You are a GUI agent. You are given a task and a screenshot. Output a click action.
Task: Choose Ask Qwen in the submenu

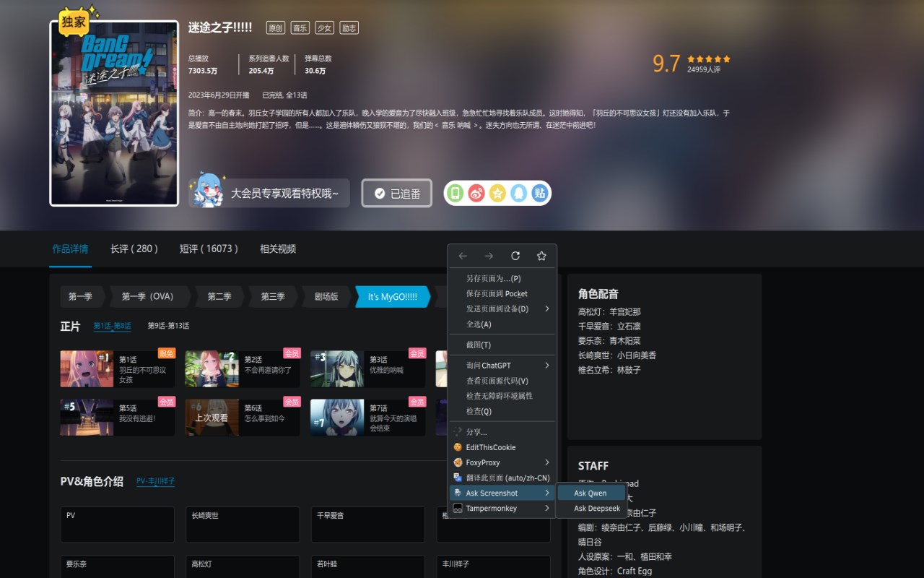click(x=592, y=493)
